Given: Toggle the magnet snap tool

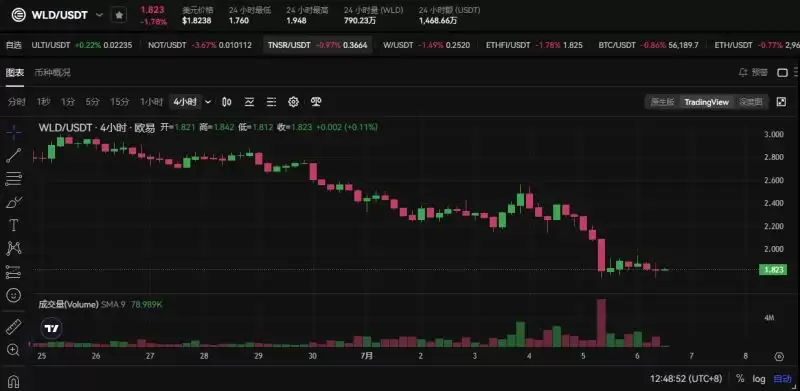Looking at the screenshot, I should click(14, 381).
